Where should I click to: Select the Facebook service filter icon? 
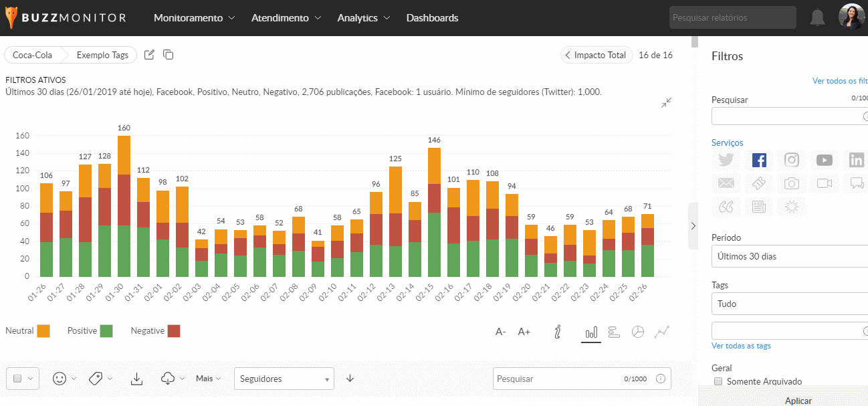coord(759,160)
